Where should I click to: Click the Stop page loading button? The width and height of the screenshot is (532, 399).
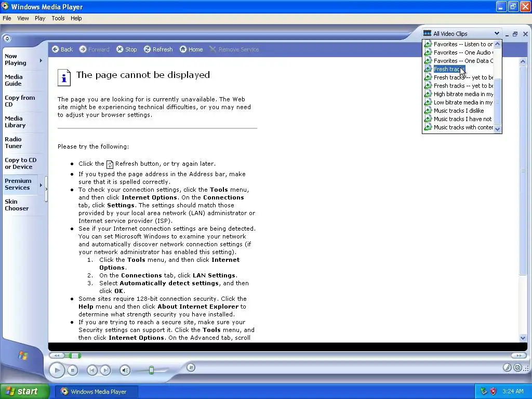pos(127,49)
